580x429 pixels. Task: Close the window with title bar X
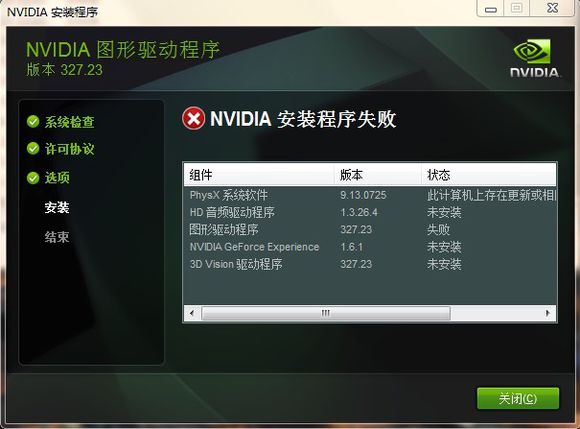click(x=552, y=8)
